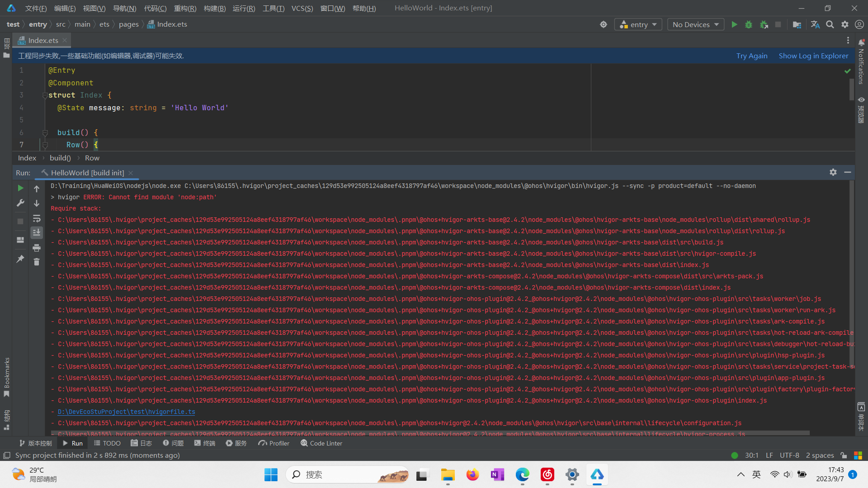Viewport: 868px width, 488px height.
Task: Click Try Again link
Action: [x=752, y=56]
